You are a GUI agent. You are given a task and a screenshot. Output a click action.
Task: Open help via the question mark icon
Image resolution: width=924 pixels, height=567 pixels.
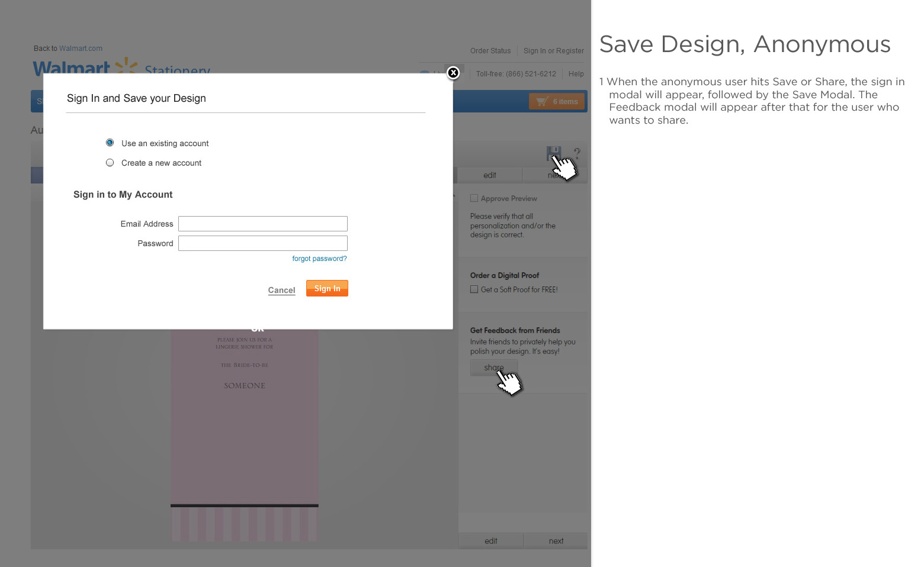pyautogui.click(x=577, y=153)
